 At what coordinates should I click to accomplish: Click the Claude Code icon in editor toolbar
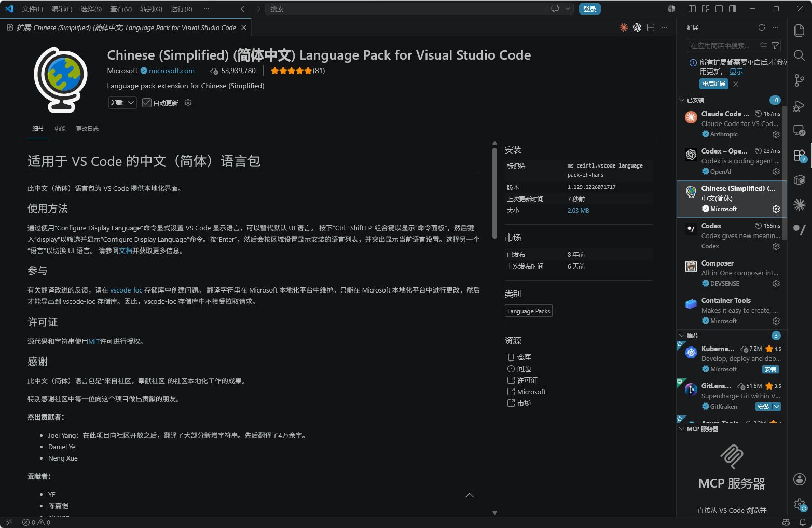[x=624, y=27]
